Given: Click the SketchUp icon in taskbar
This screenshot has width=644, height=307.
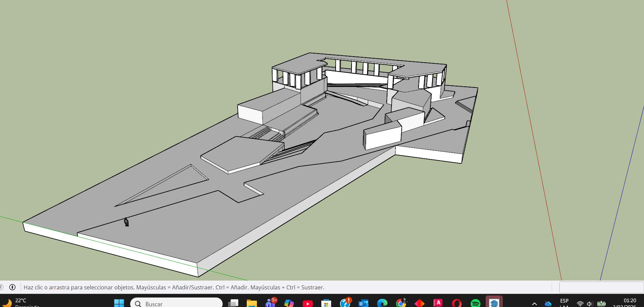Looking at the screenshot, I should tap(494, 303).
